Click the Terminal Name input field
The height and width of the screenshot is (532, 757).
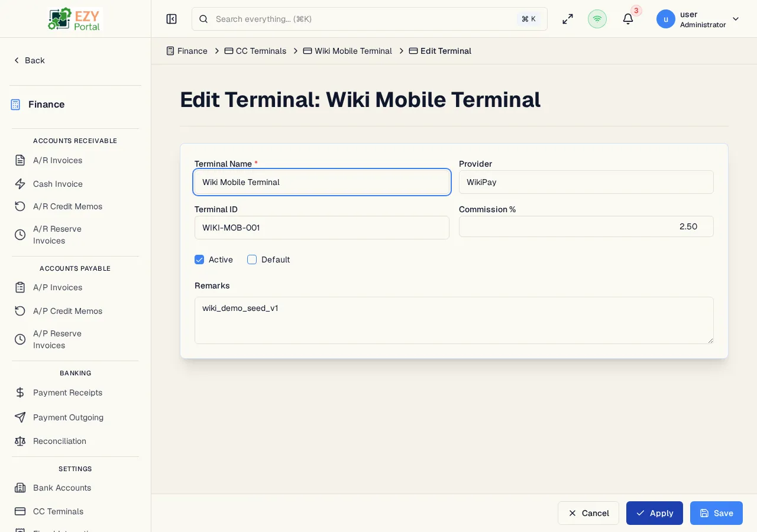[322, 182]
